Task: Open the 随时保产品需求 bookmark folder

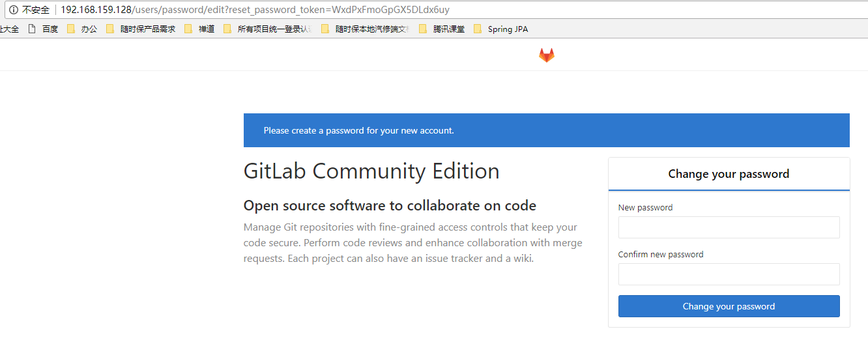Action: click(x=141, y=29)
